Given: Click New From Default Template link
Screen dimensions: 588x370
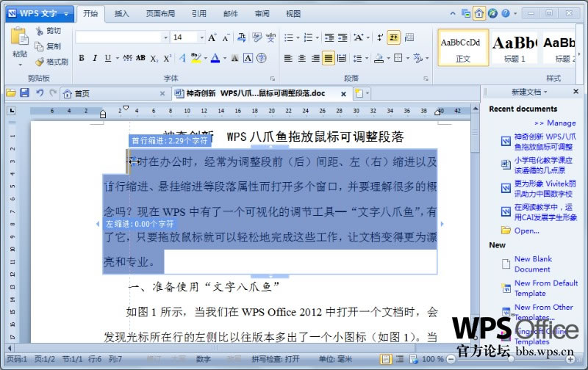Looking at the screenshot, I should click(546, 288).
